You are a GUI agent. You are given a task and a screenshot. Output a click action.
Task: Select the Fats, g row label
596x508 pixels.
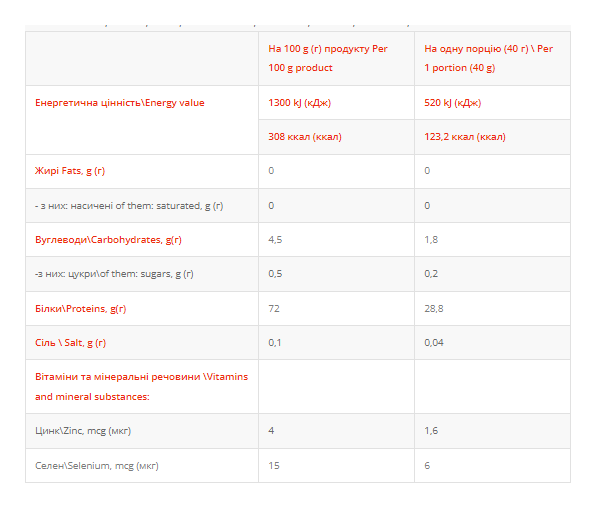pyautogui.click(x=70, y=171)
